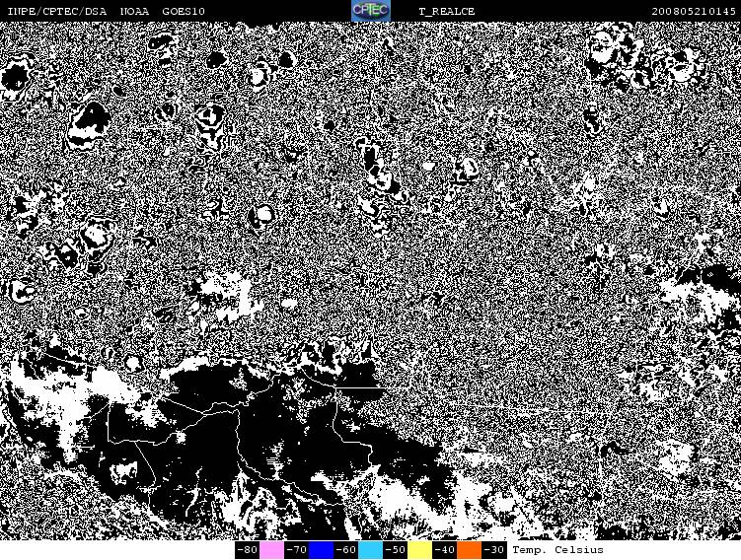This screenshot has height=560, width=741.
Task: Click the T_REALCE product label
Action: click(x=447, y=11)
